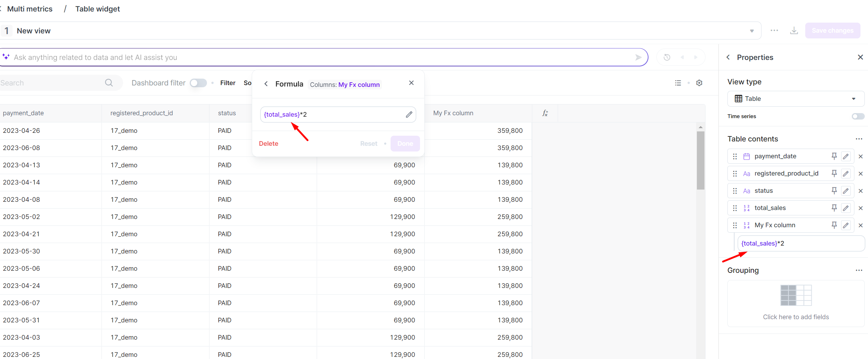Click the list density icon above table
The height and width of the screenshot is (359, 868).
(678, 83)
